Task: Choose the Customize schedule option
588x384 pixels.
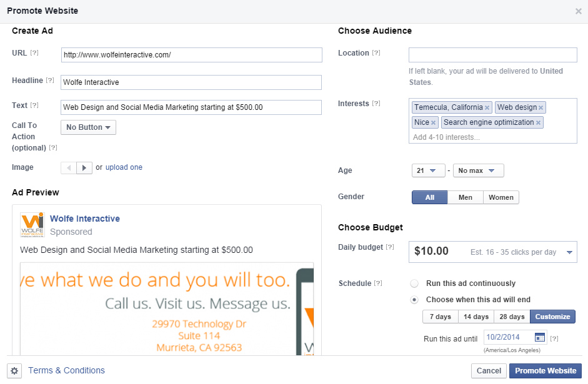Action: coord(552,317)
